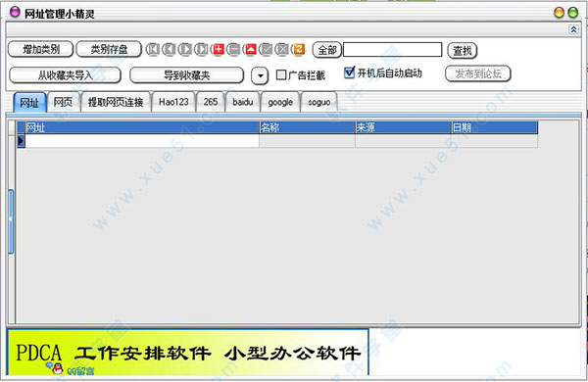This screenshot has width=588, height=382.
Task: Add a record with red plus icon
Action: point(218,50)
